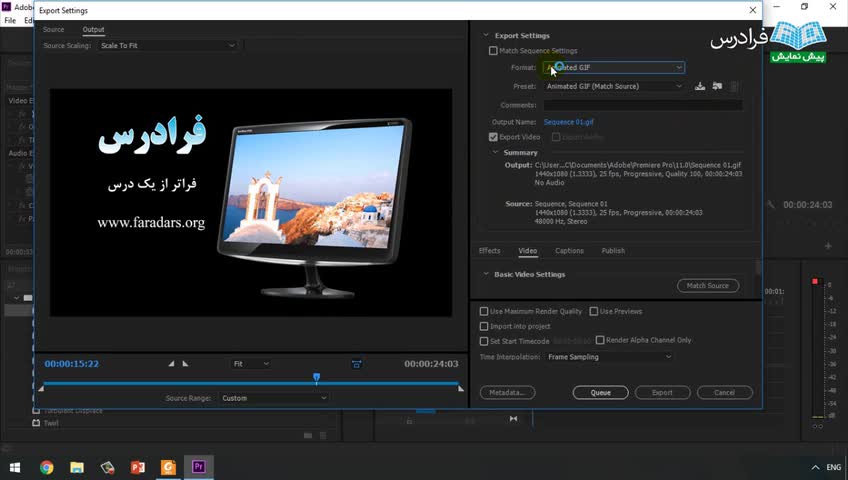Select the Video tab
The width and height of the screenshot is (848, 480).
[x=528, y=251]
